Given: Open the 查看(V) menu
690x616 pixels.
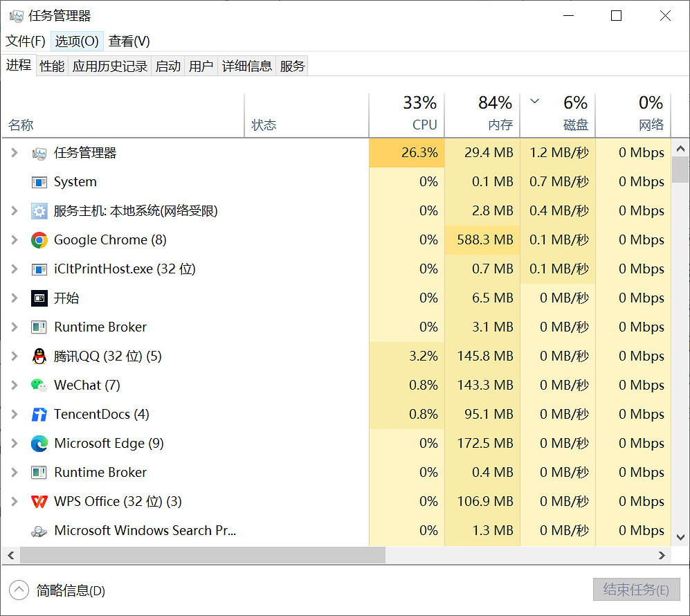Looking at the screenshot, I should coord(128,41).
